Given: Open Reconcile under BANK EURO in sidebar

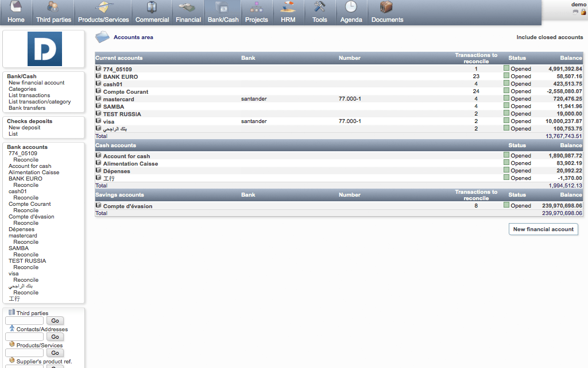Looking at the screenshot, I should [x=26, y=185].
